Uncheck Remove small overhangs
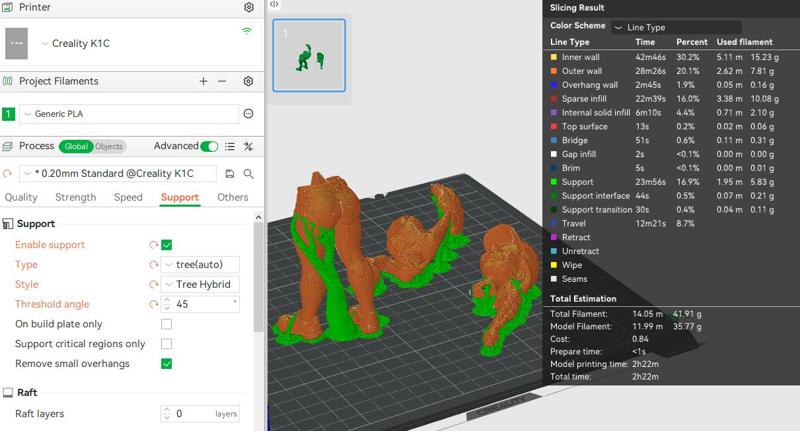The image size is (800, 431). click(x=166, y=364)
